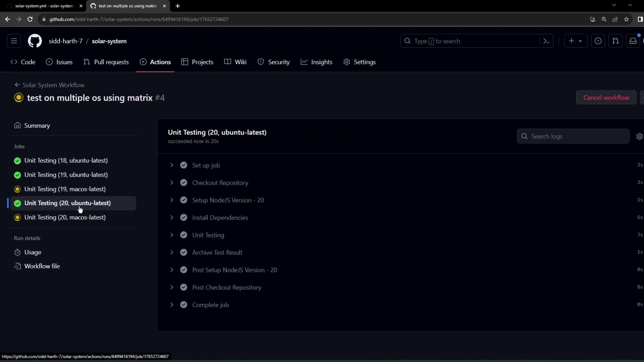Open the Workflow file link
Viewport: 644px width, 362px height.
pos(42,266)
